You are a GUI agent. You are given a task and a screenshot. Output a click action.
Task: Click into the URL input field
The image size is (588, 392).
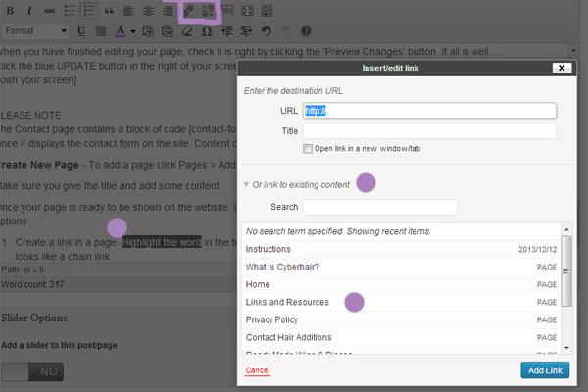[429, 111]
